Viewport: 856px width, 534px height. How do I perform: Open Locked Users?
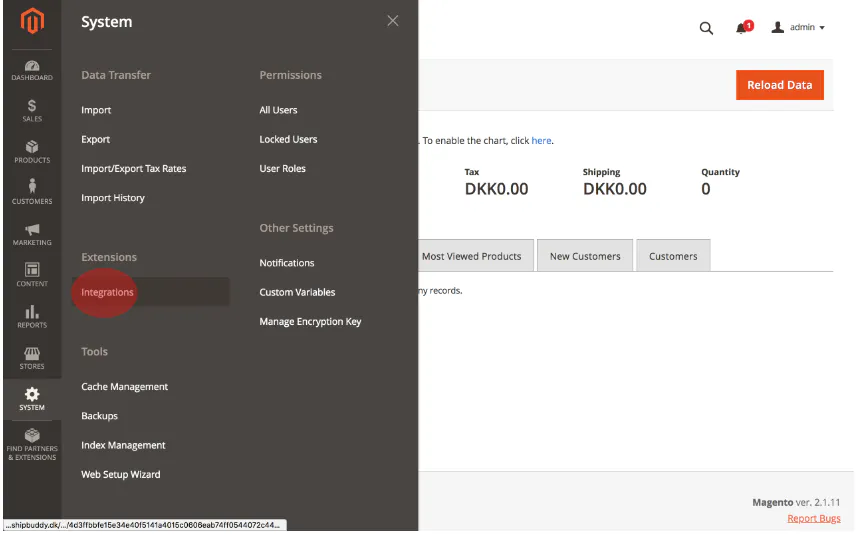tap(288, 139)
